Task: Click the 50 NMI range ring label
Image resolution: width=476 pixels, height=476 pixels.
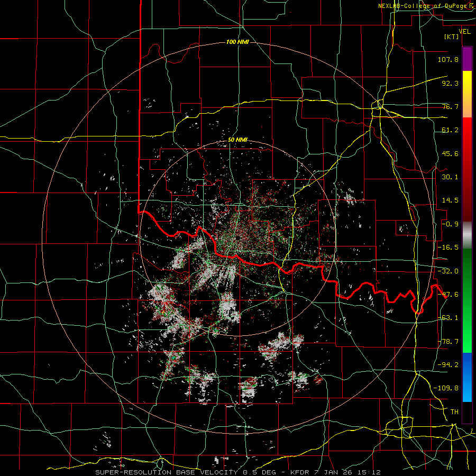Action: [237, 140]
